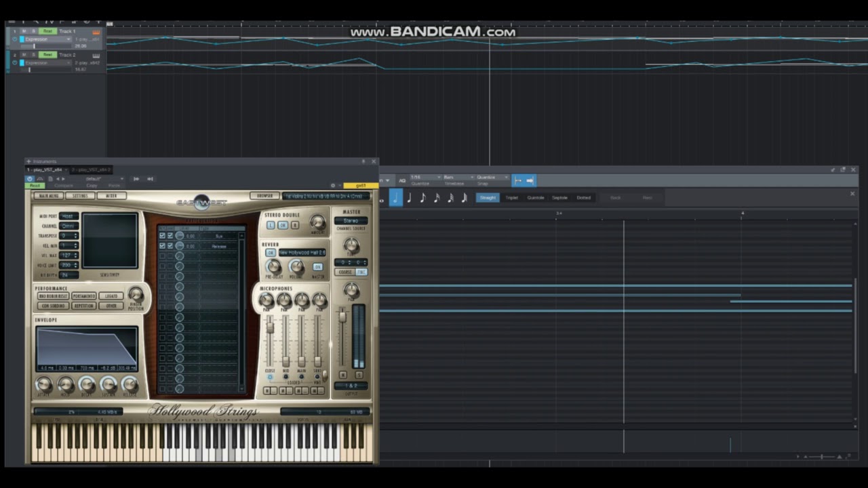Uncheck first articulation row active checkbox
The height and width of the screenshot is (488, 868).
162,236
